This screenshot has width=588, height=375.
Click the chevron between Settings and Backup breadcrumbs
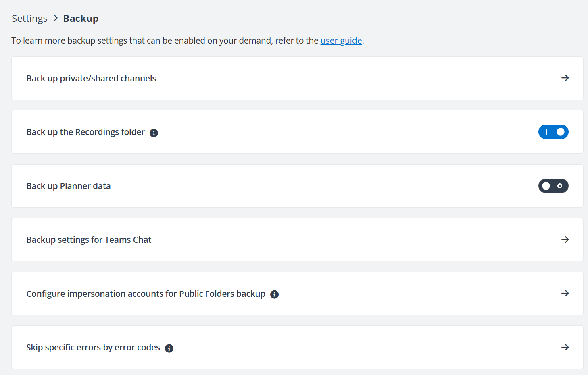click(54, 18)
